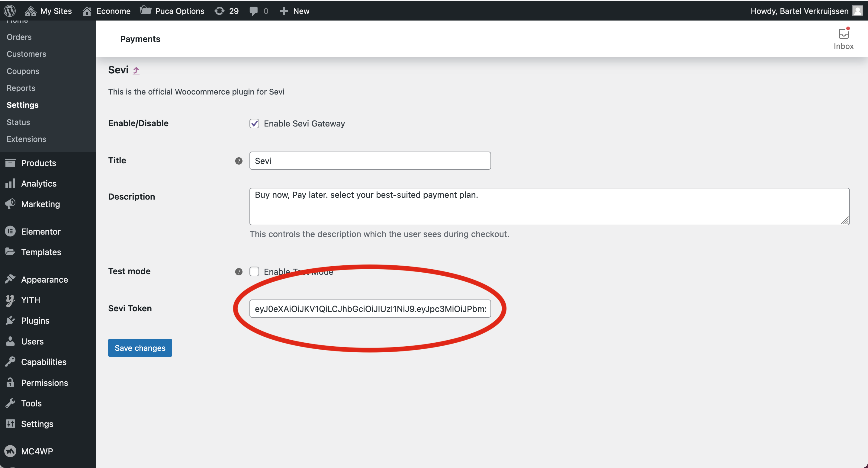Open the comments bubble icon
868x468 pixels.
(x=253, y=11)
